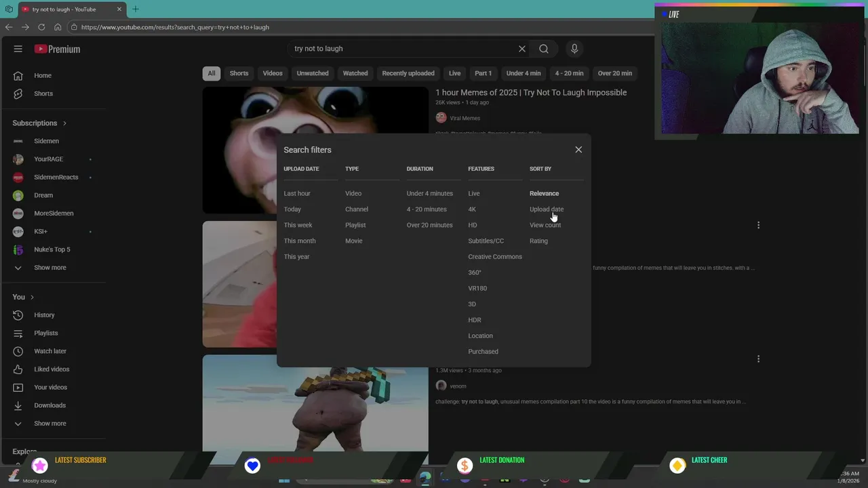Viewport: 868px width, 488px height.
Task: Clear the search box with X icon
Action: tap(522, 49)
